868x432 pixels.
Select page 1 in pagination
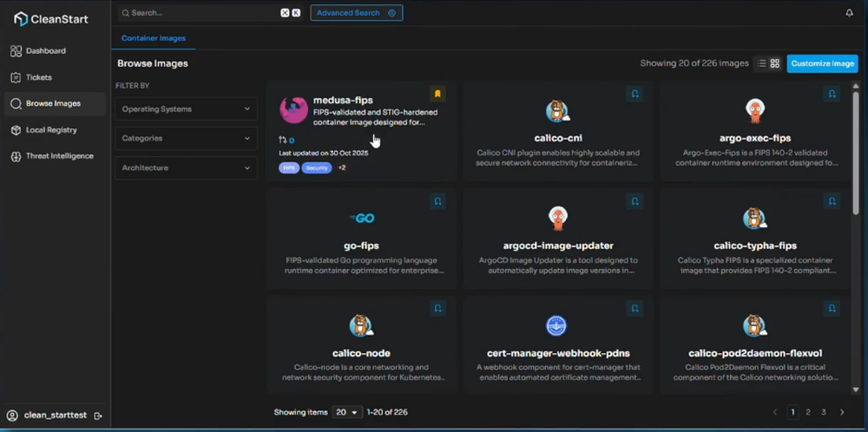click(792, 412)
